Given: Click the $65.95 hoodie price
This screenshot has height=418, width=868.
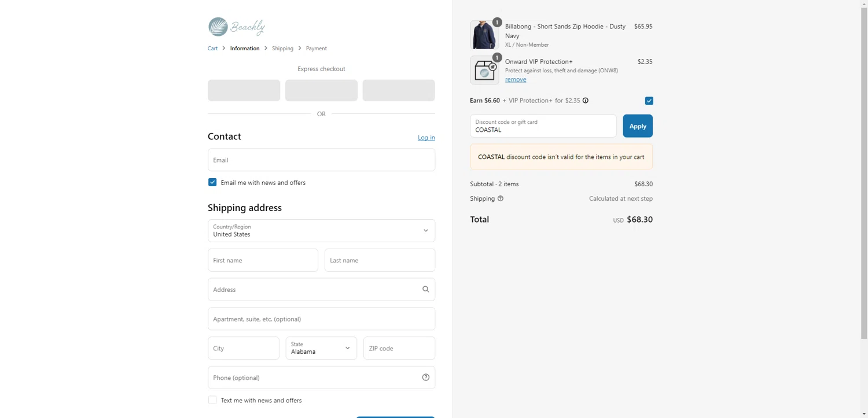Looking at the screenshot, I should (643, 27).
